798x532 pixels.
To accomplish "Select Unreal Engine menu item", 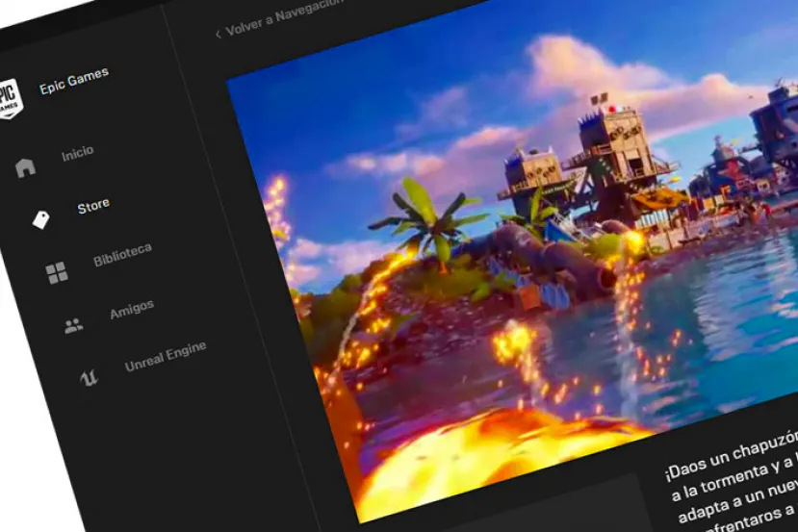I will (166, 357).
